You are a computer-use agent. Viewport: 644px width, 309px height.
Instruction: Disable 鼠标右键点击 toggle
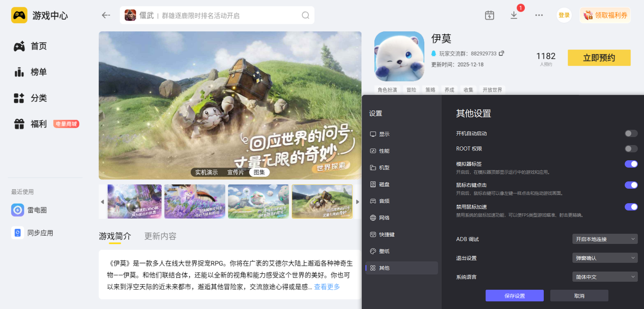(x=631, y=185)
